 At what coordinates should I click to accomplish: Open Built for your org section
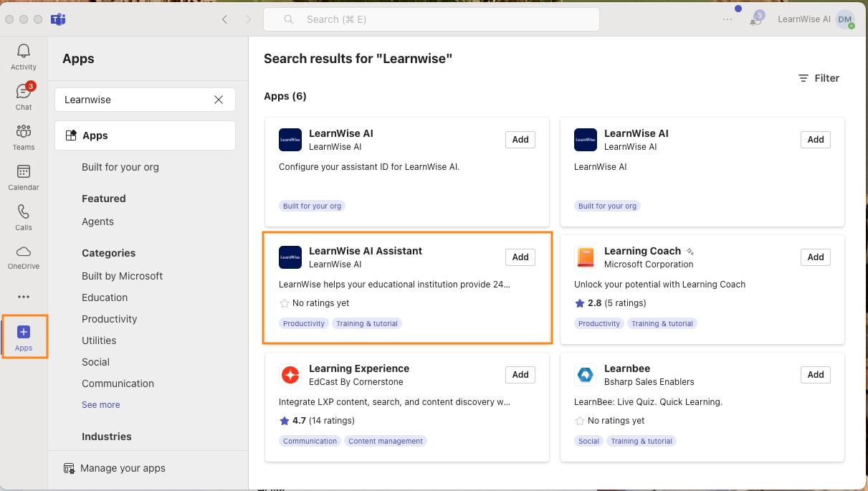120,167
